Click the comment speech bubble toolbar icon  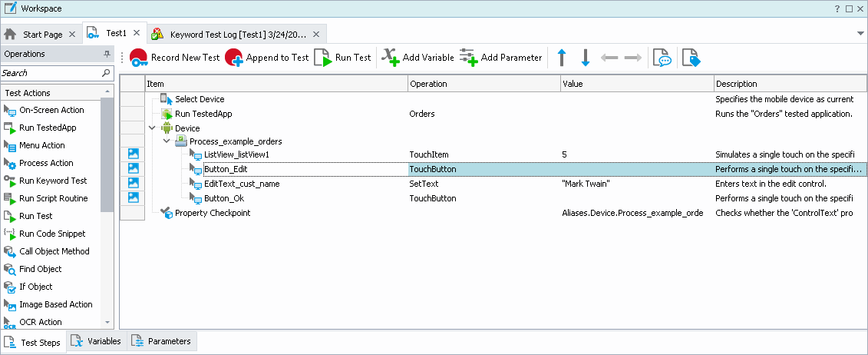click(662, 58)
